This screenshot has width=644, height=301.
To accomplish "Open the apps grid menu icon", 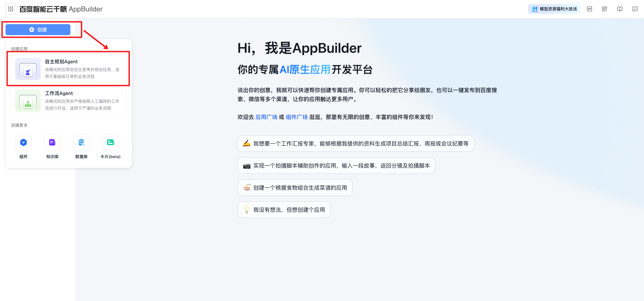I will click(11, 9).
